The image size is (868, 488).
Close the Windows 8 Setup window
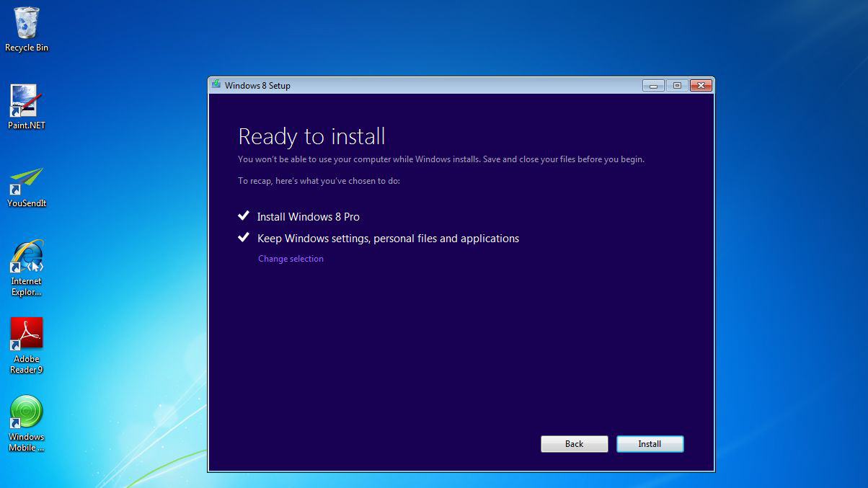[701, 86]
